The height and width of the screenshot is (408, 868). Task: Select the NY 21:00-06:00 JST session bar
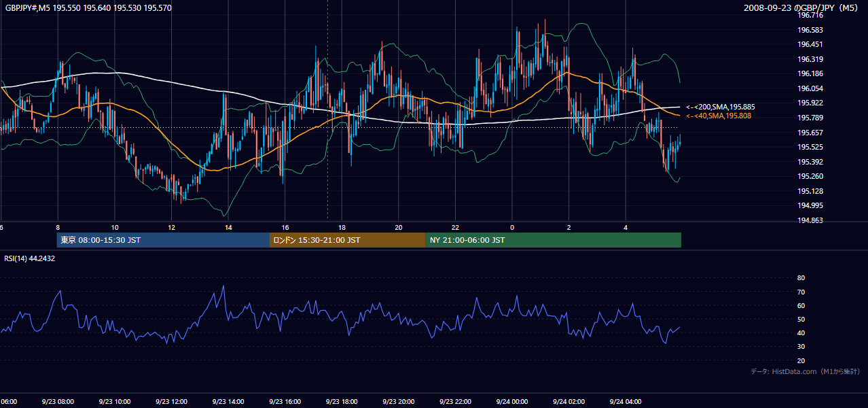click(x=554, y=240)
